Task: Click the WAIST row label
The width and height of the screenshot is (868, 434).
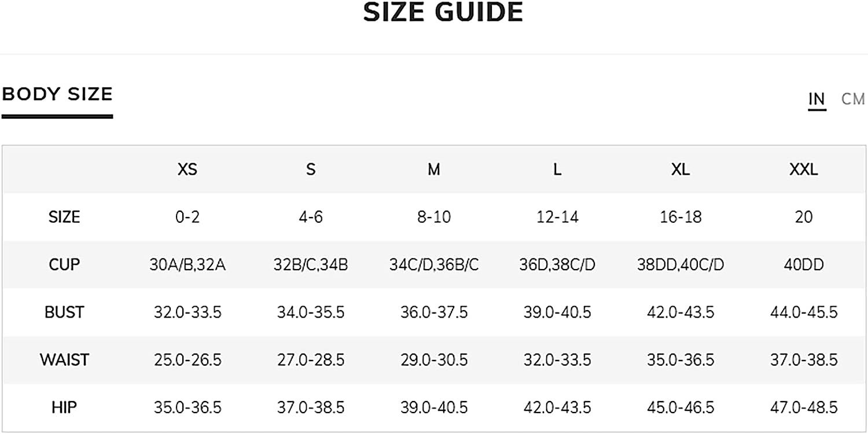Action: coord(64,360)
